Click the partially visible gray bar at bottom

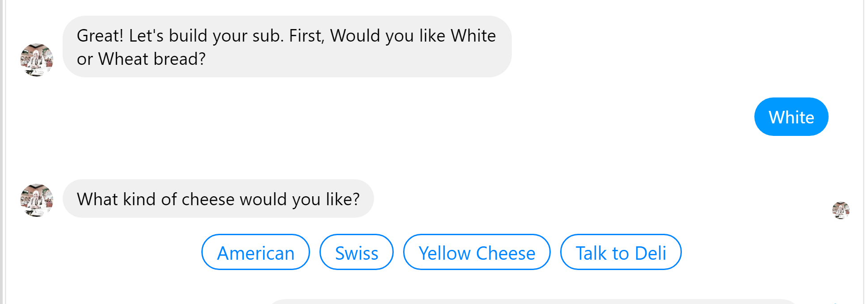[532, 302]
